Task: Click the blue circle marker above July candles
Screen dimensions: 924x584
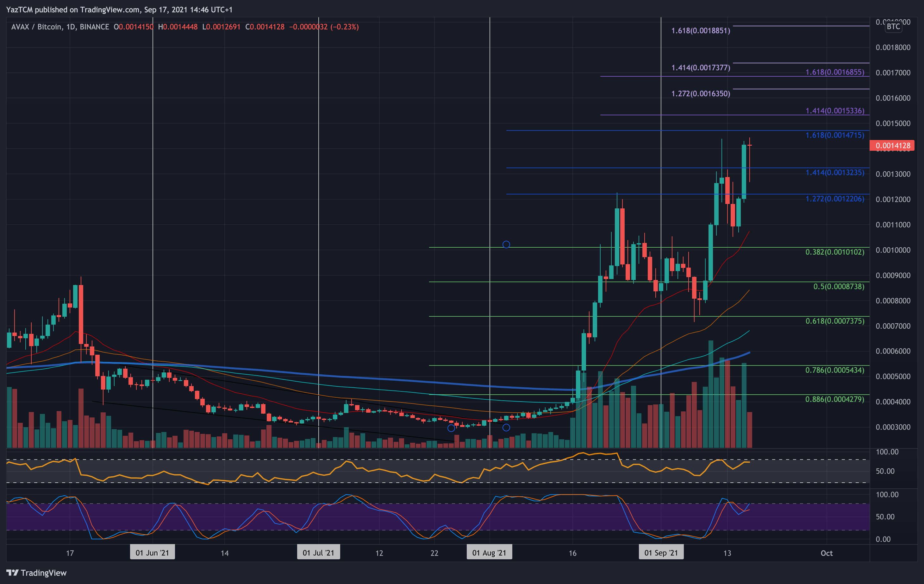Action: (x=506, y=244)
